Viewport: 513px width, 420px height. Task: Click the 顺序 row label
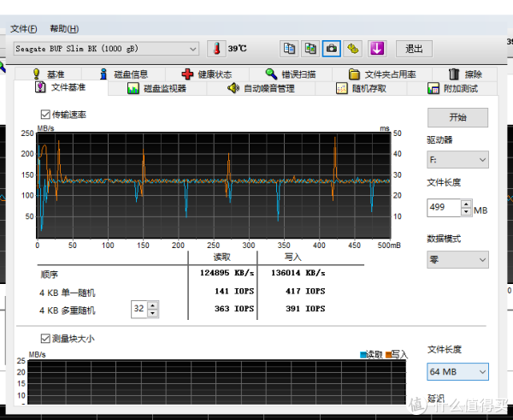click(x=49, y=275)
